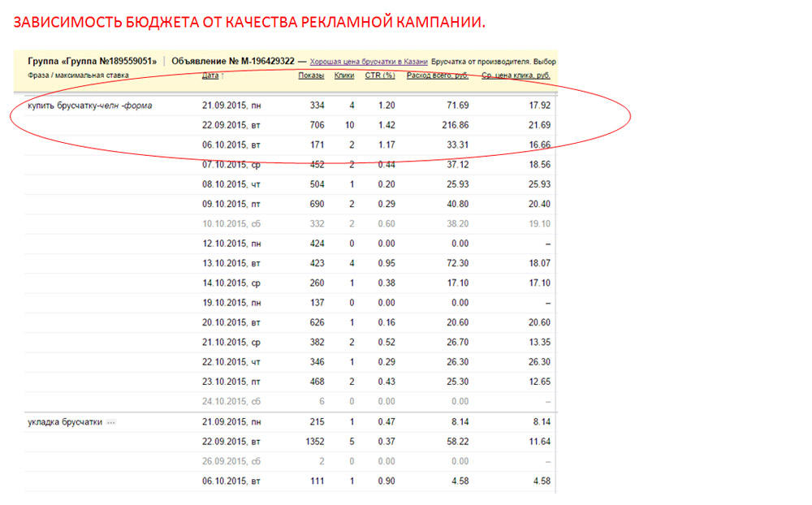
Task: Sort by CTR (%) column header
Action: 379,76
